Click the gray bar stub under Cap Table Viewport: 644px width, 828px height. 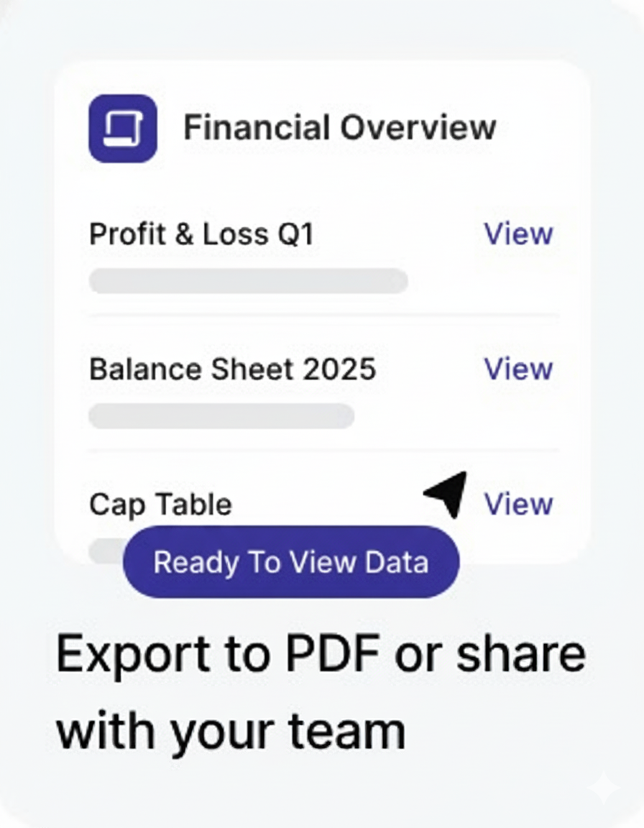(106, 550)
